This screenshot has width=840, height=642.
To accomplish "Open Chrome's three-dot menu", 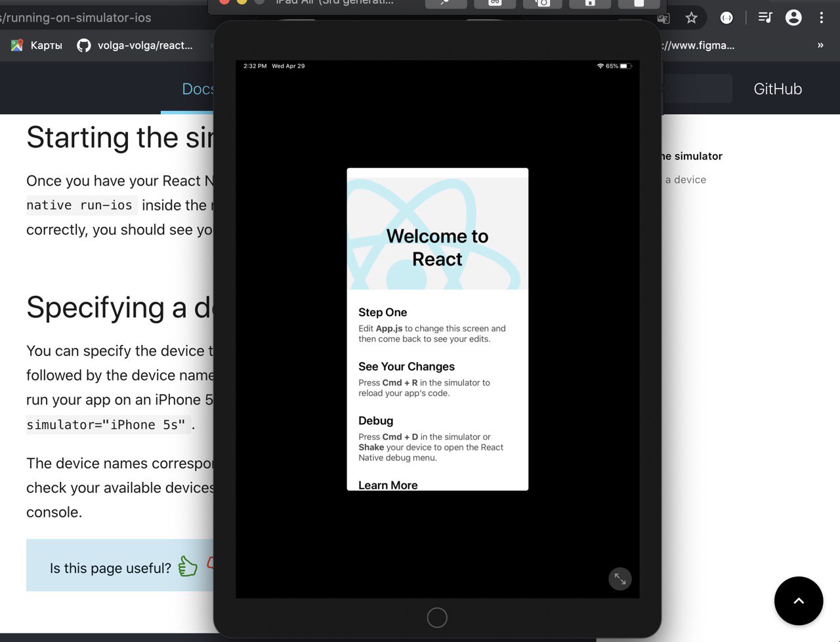I will click(x=821, y=18).
